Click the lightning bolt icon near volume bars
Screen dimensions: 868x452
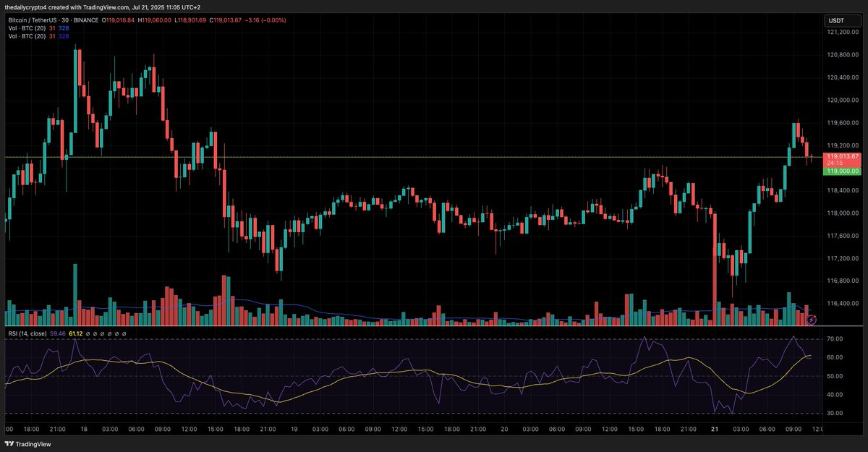[x=812, y=319]
